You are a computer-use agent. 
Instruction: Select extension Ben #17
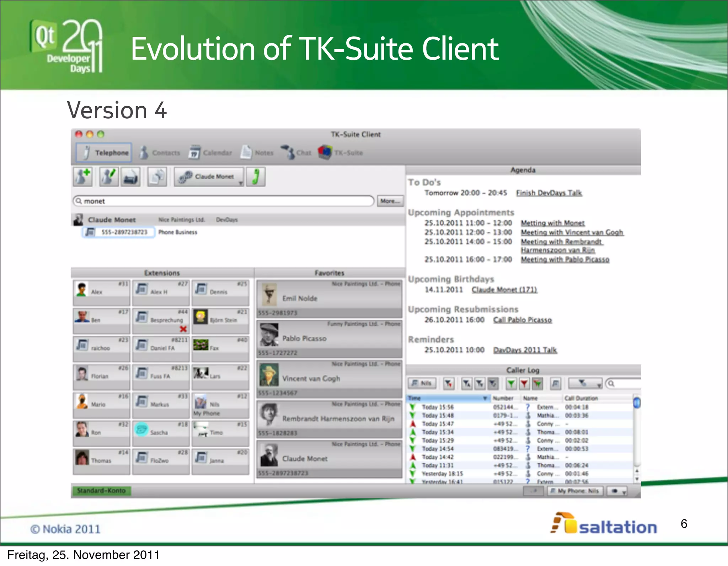point(101,321)
